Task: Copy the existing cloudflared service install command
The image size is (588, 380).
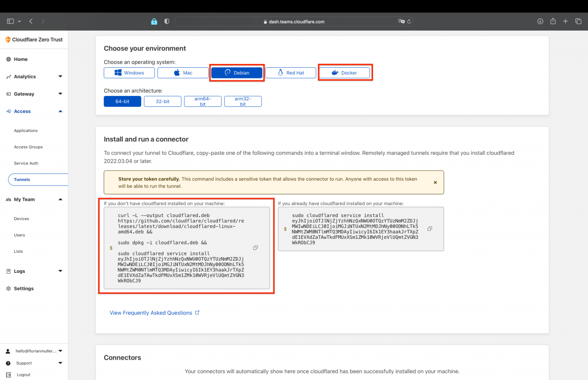Action: click(x=430, y=228)
